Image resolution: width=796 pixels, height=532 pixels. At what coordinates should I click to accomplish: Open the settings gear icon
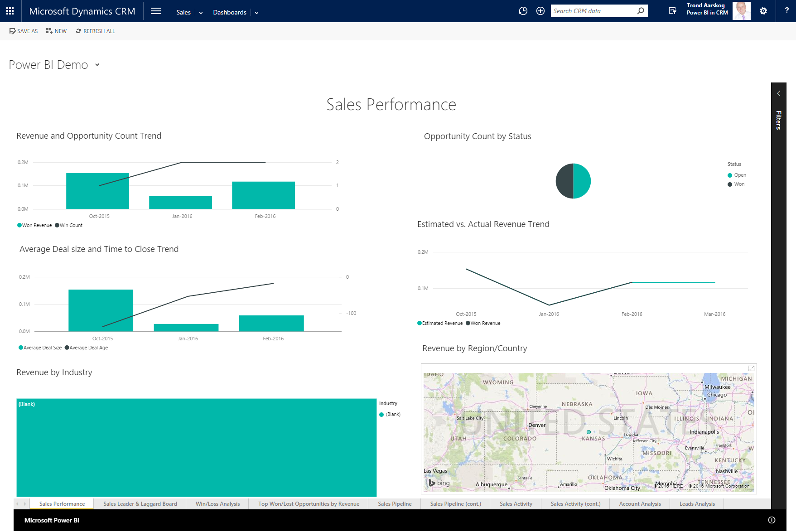763,11
